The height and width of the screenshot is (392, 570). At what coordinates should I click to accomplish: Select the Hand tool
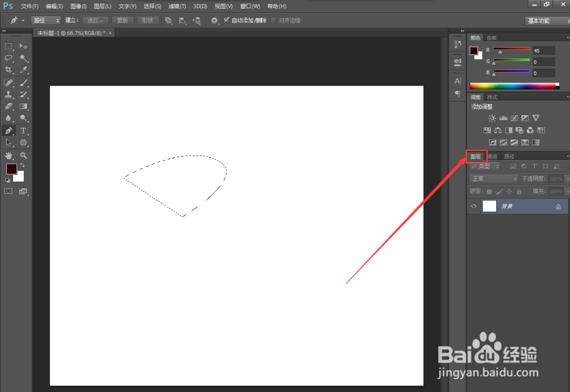click(9, 156)
